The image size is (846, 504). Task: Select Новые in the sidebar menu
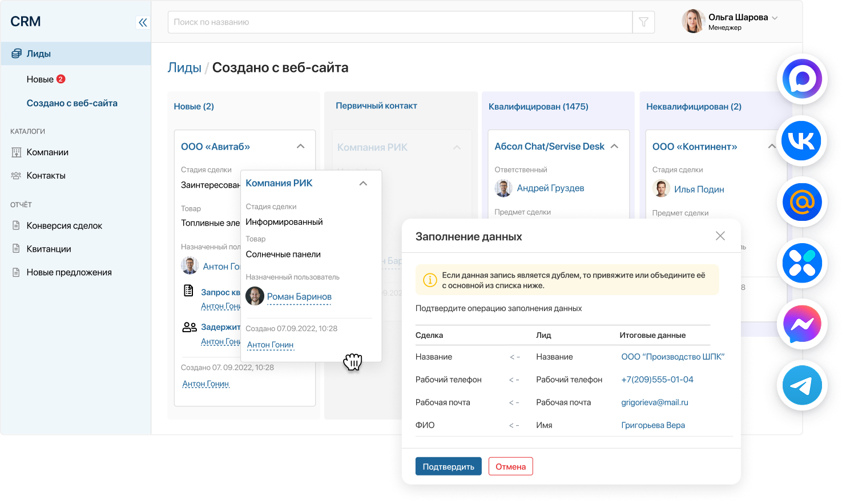pyautogui.click(x=40, y=79)
